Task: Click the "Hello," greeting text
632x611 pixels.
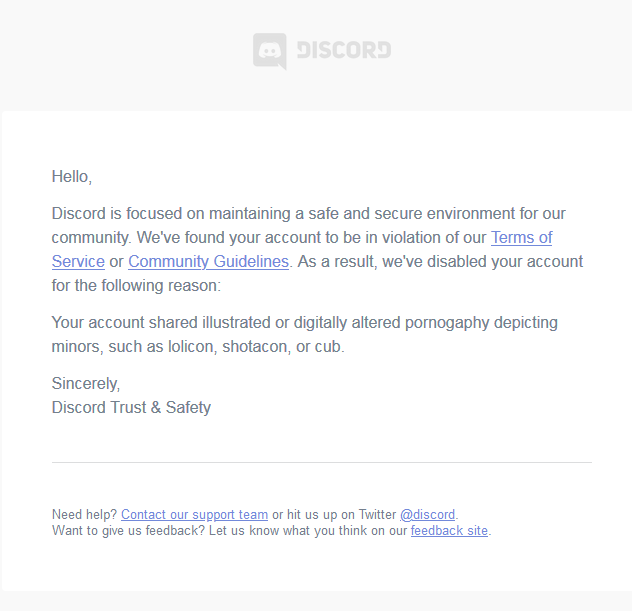Action: coord(72,177)
